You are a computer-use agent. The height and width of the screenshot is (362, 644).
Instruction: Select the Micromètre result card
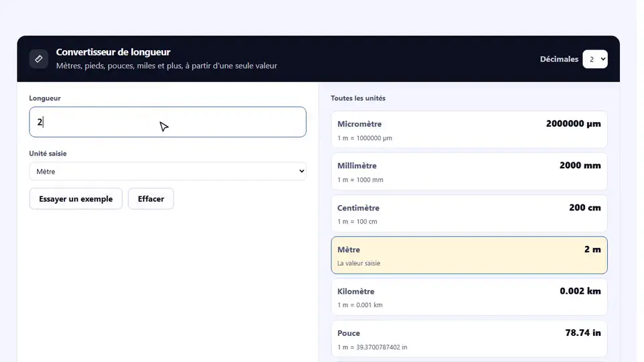tap(469, 129)
